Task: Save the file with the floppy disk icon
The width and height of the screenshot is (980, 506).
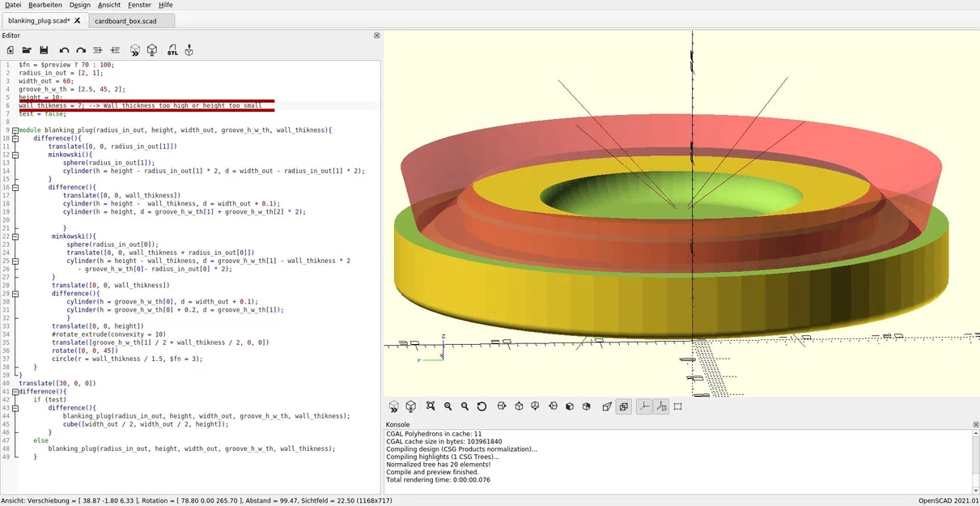Action: coord(44,50)
